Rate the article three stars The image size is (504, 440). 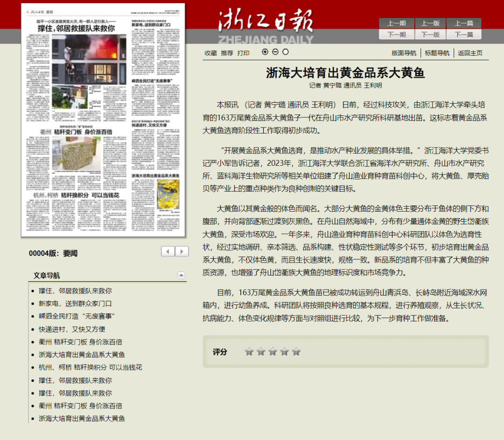click(x=273, y=352)
